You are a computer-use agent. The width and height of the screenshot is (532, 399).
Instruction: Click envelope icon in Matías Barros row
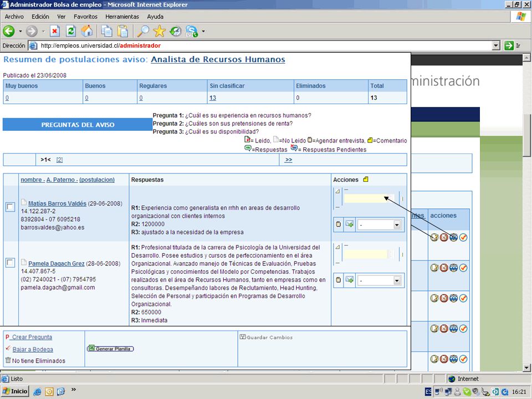(350, 224)
